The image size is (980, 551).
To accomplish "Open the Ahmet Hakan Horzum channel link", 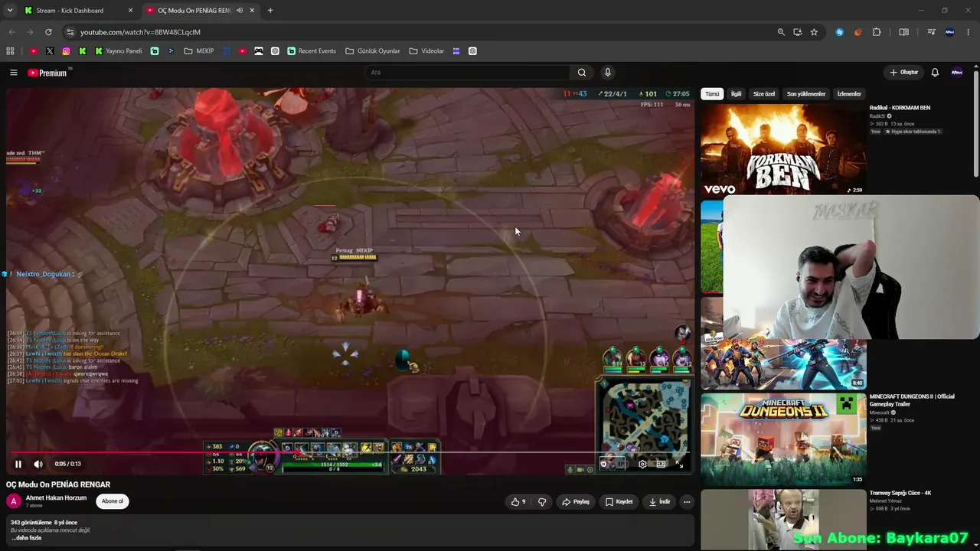I will point(56,497).
